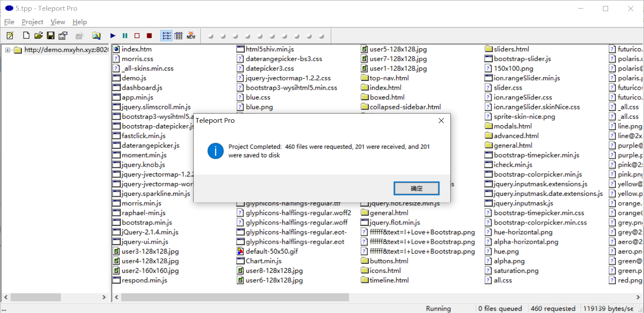
Task: Switch to details view toolbar icon
Action: click(178, 36)
